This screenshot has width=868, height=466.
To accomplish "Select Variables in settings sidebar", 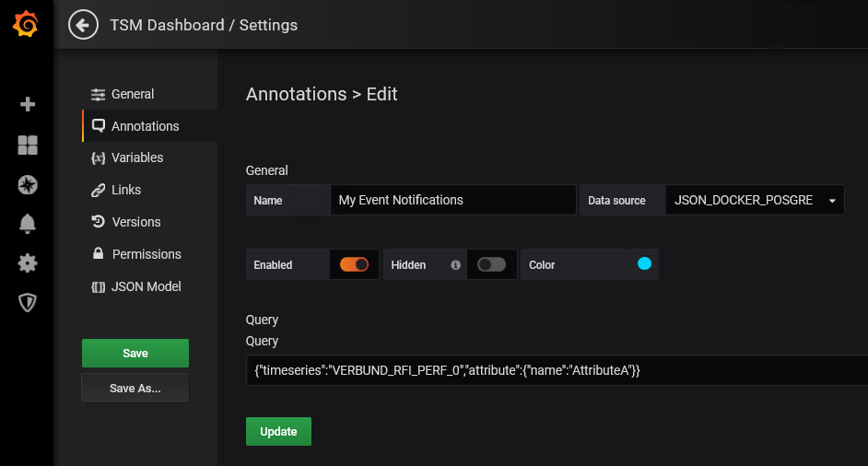I will pos(136,157).
